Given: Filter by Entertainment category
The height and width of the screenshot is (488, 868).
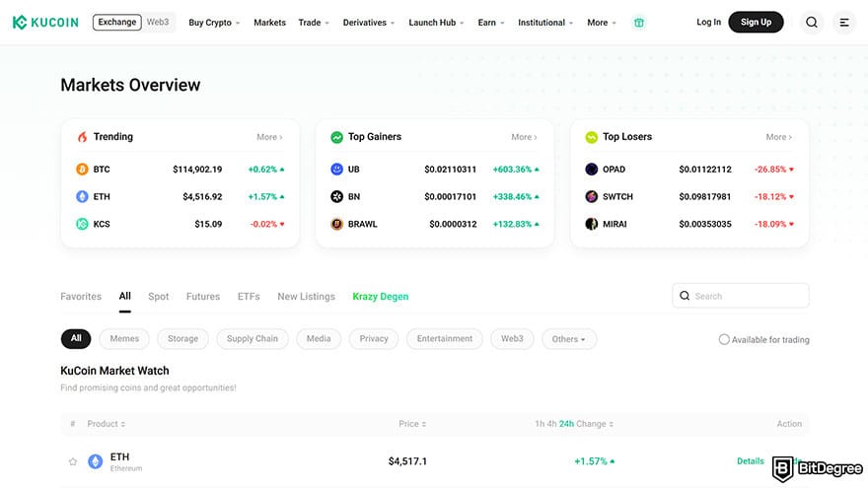Looking at the screenshot, I should pyautogui.click(x=445, y=338).
